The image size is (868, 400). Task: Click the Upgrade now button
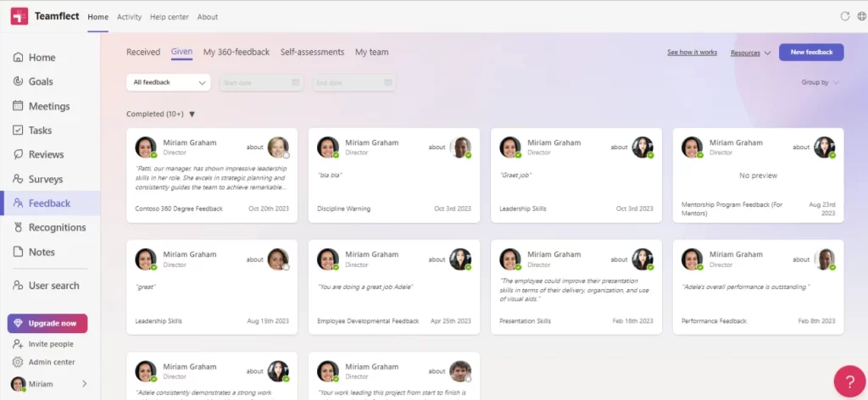coord(47,324)
